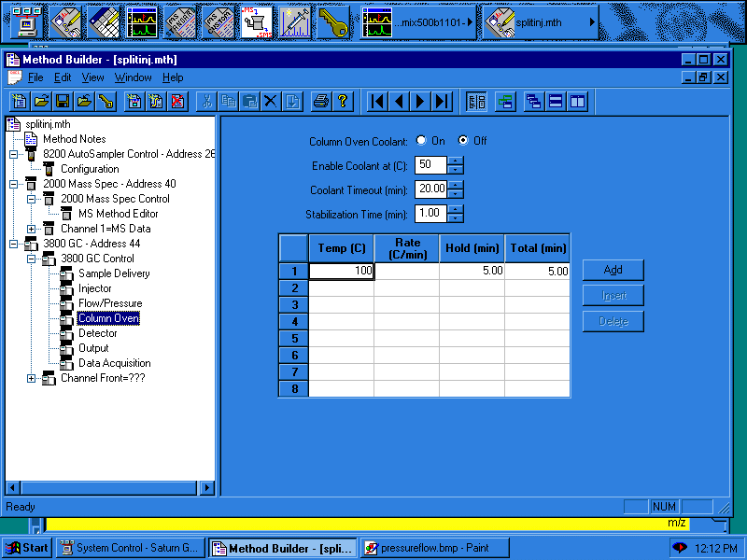Image resolution: width=747 pixels, height=560 pixels.
Task: Collapse the 2000 Mass Spec - Address 40 node
Action: coord(13,184)
